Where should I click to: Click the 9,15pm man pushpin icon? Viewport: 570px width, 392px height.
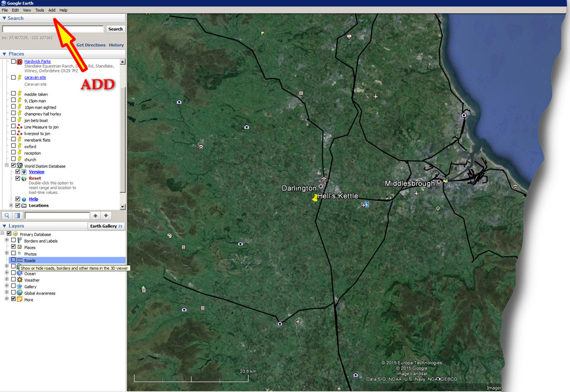coord(19,100)
